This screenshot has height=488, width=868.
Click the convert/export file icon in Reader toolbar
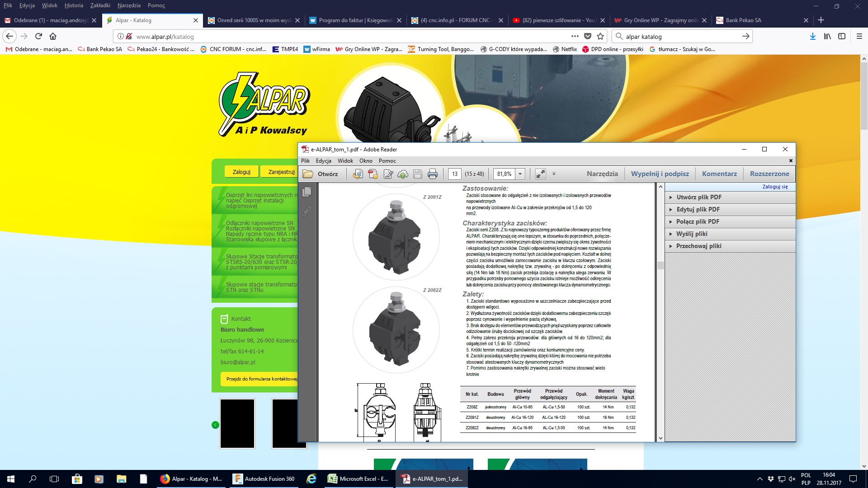click(x=358, y=174)
